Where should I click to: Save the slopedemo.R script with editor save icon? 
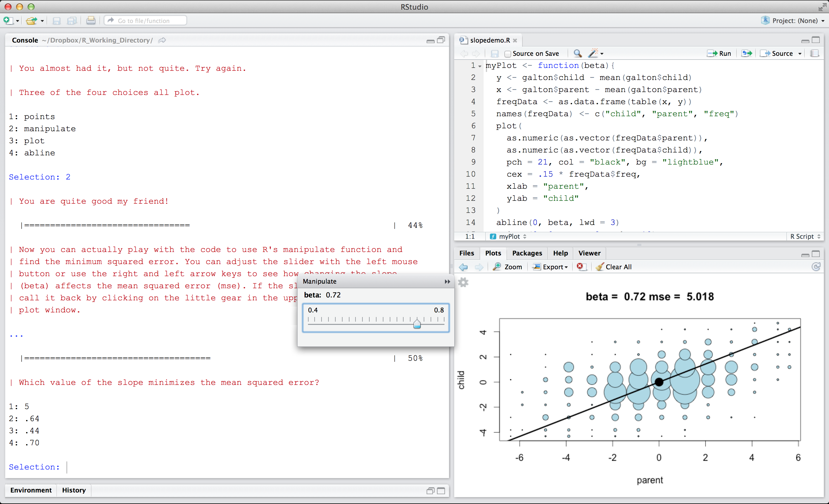click(494, 54)
